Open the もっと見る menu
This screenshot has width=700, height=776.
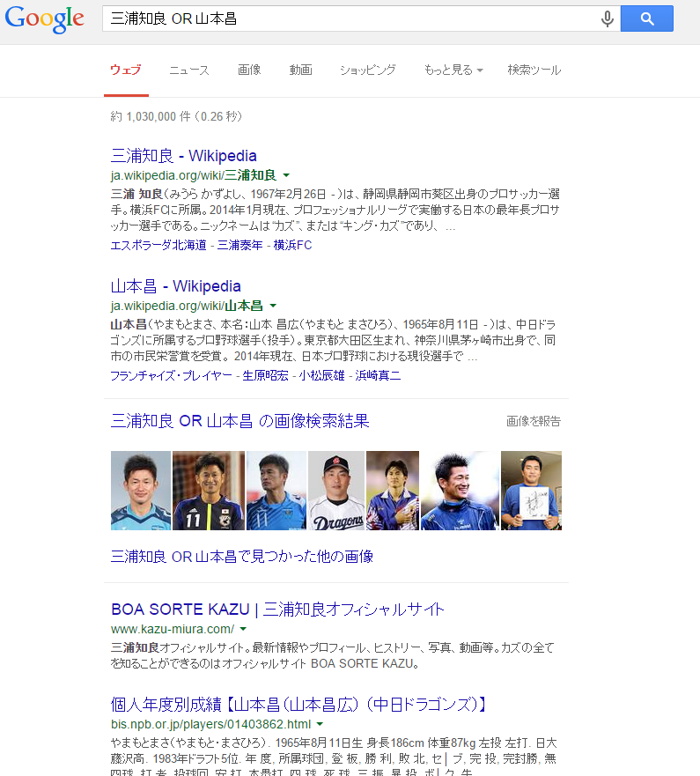(x=453, y=70)
